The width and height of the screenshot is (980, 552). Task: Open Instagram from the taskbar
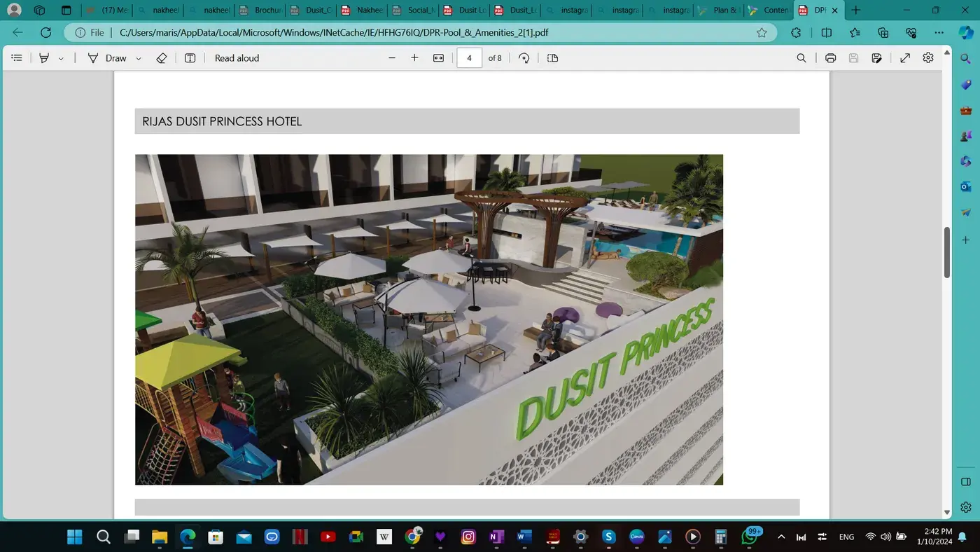(x=468, y=537)
